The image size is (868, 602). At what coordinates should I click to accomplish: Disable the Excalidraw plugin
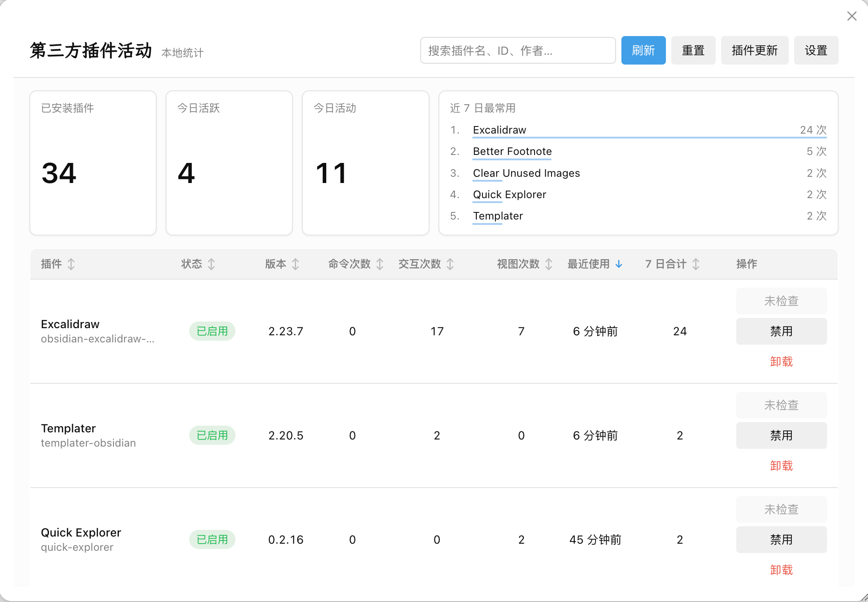781,331
